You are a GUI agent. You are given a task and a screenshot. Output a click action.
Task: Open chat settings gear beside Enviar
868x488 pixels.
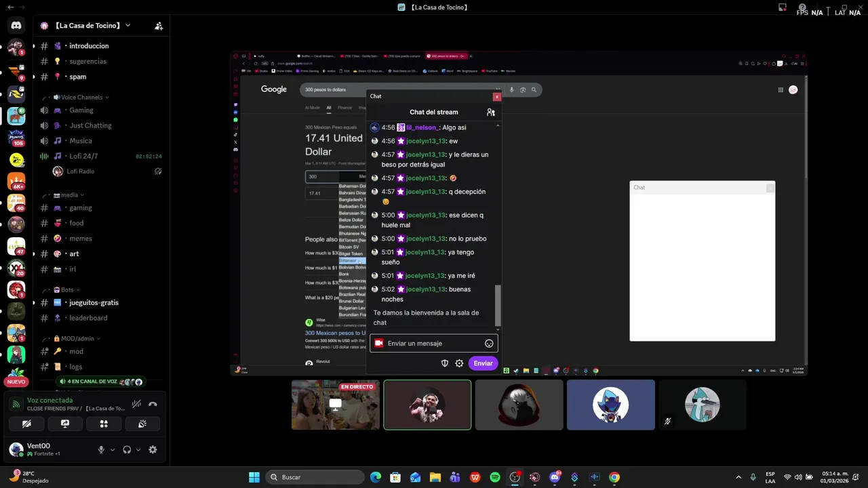459,363
